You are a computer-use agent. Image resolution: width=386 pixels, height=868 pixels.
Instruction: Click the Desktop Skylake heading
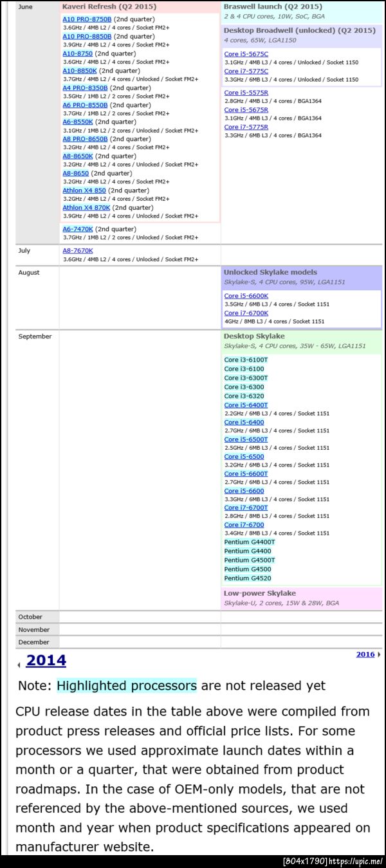[x=254, y=336]
